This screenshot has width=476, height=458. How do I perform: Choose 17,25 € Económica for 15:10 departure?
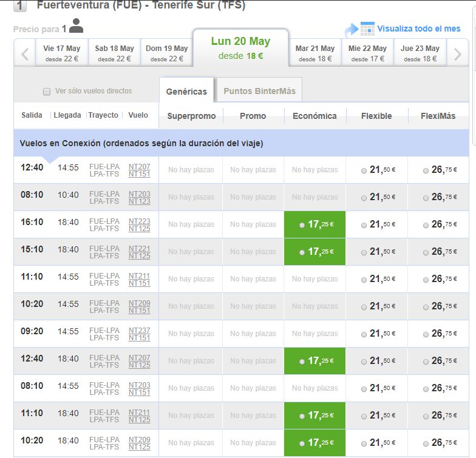314,252
